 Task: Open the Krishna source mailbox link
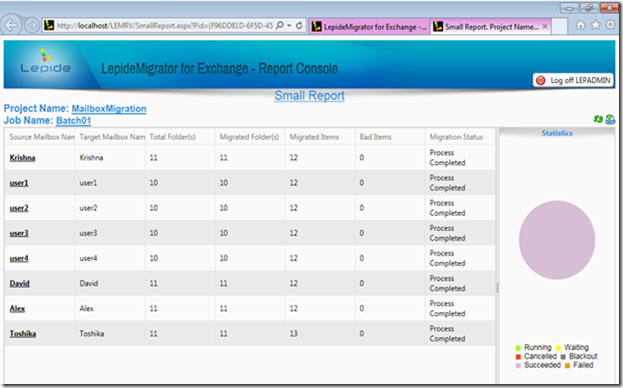pyautogui.click(x=22, y=158)
